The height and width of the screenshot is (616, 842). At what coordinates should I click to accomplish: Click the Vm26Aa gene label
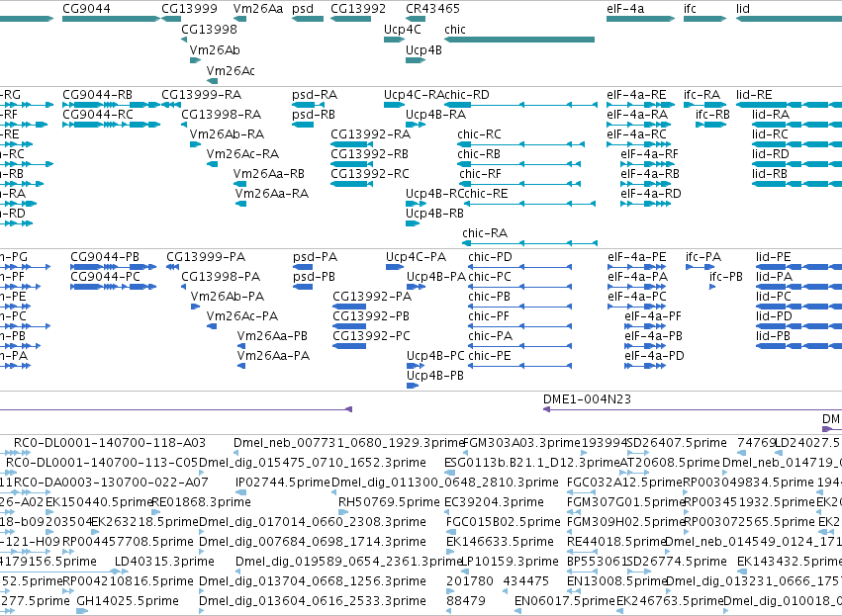tap(258, 9)
